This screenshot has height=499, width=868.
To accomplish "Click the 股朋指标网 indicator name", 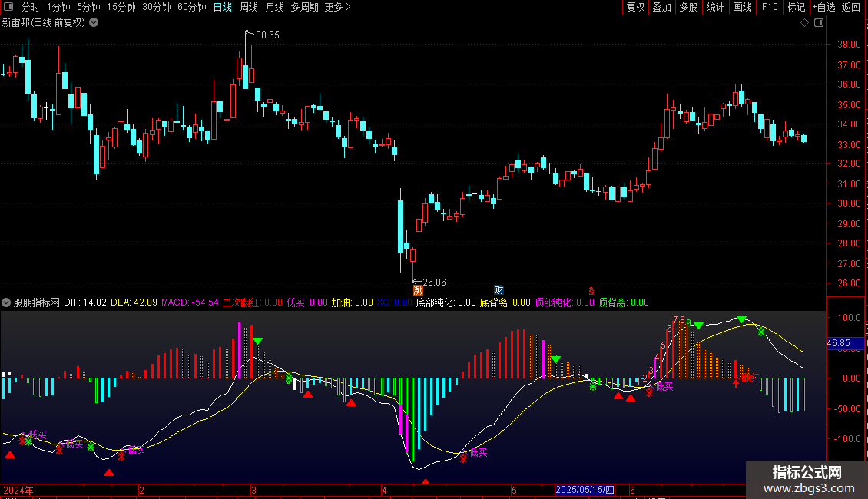I will point(37,302).
